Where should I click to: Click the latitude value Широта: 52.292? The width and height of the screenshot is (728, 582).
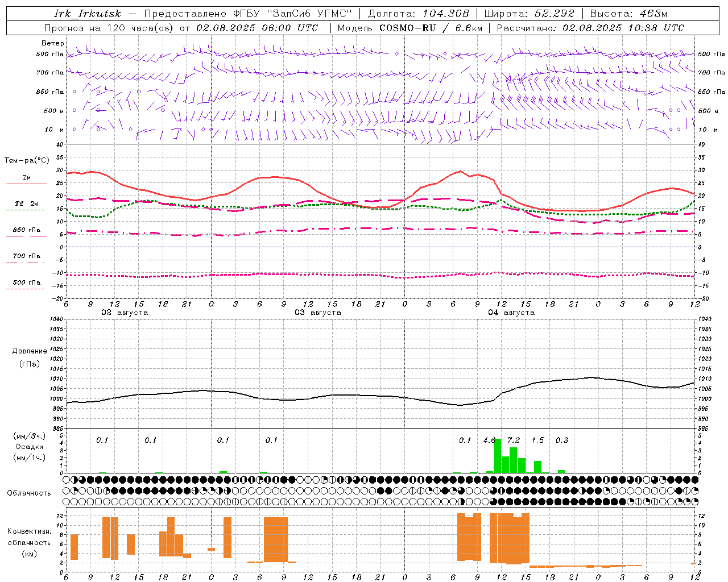pos(530,14)
